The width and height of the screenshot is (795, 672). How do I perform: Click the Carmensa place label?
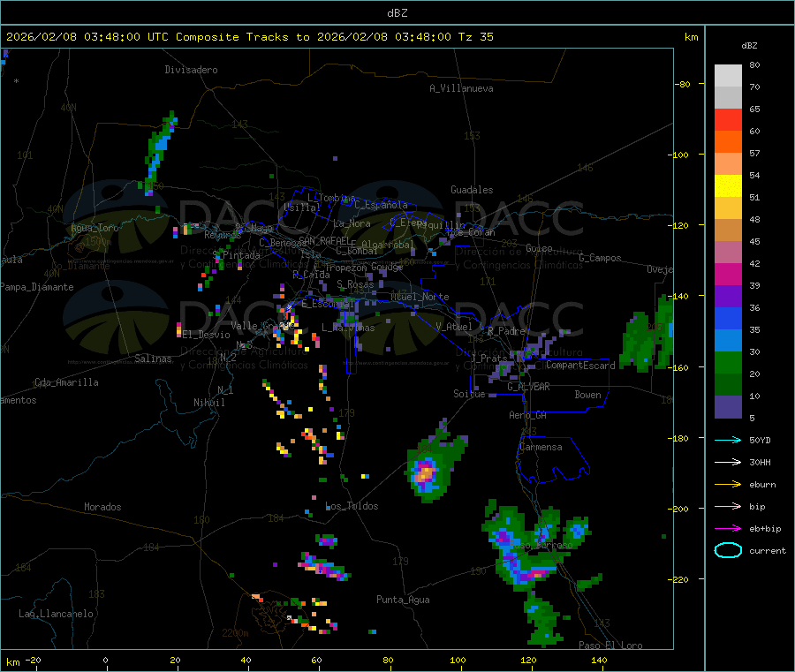541,447
